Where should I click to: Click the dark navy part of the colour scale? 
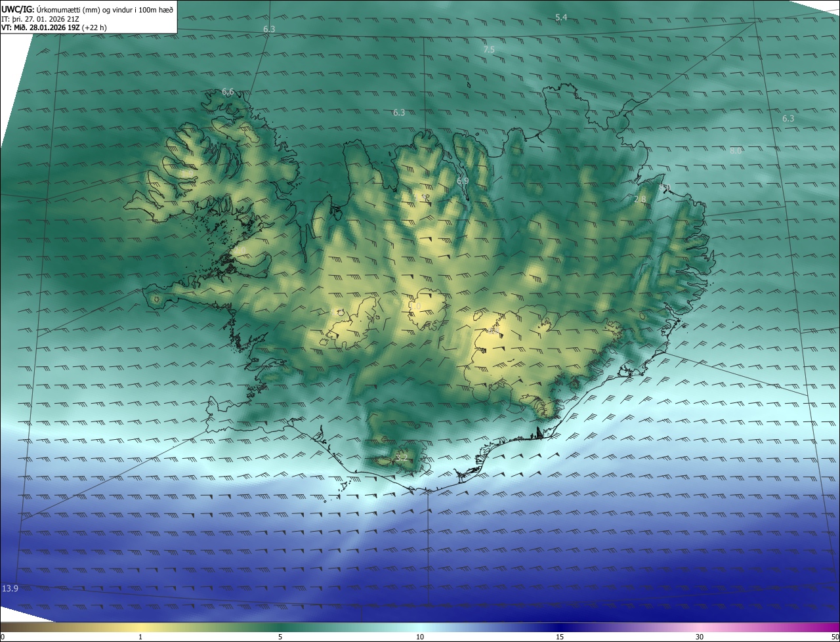coord(560,627)
